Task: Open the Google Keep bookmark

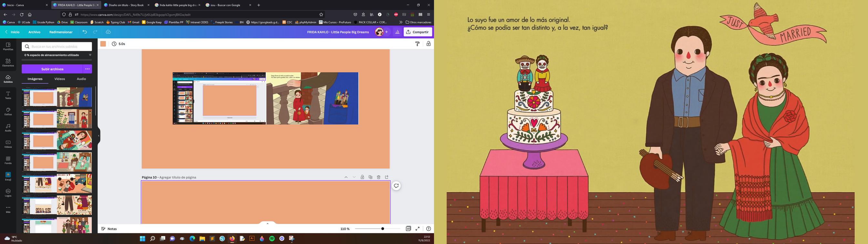Action: [x=152, y=22]
